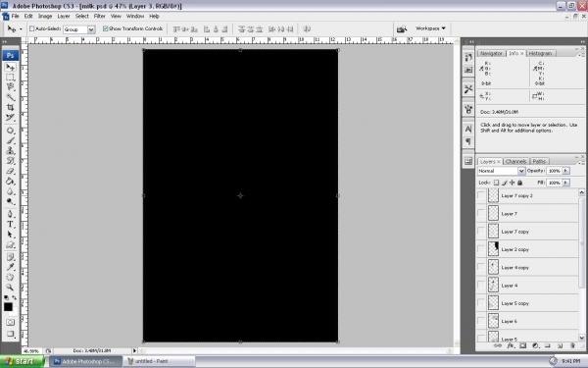The image size is (588, 368).
Task: Enable the Auto-Select checkbox
Action: [32, 28]
